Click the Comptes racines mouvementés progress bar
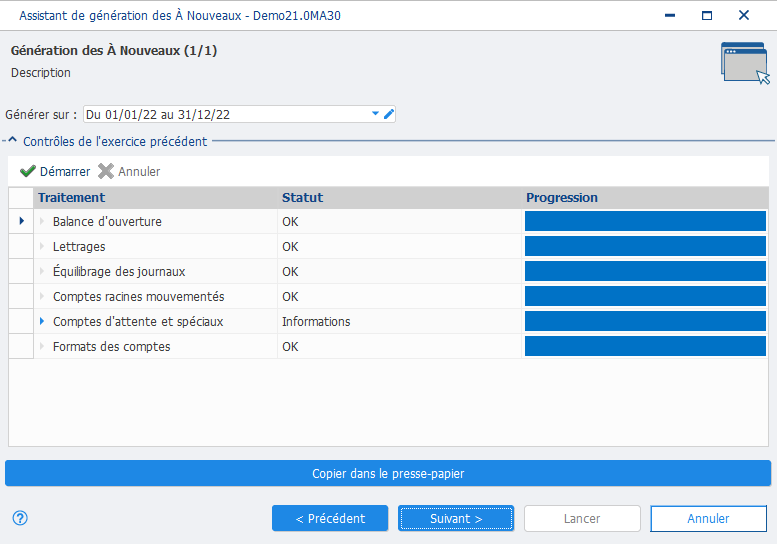This screenshot has height=544, width=777. (x=645, y=296)
